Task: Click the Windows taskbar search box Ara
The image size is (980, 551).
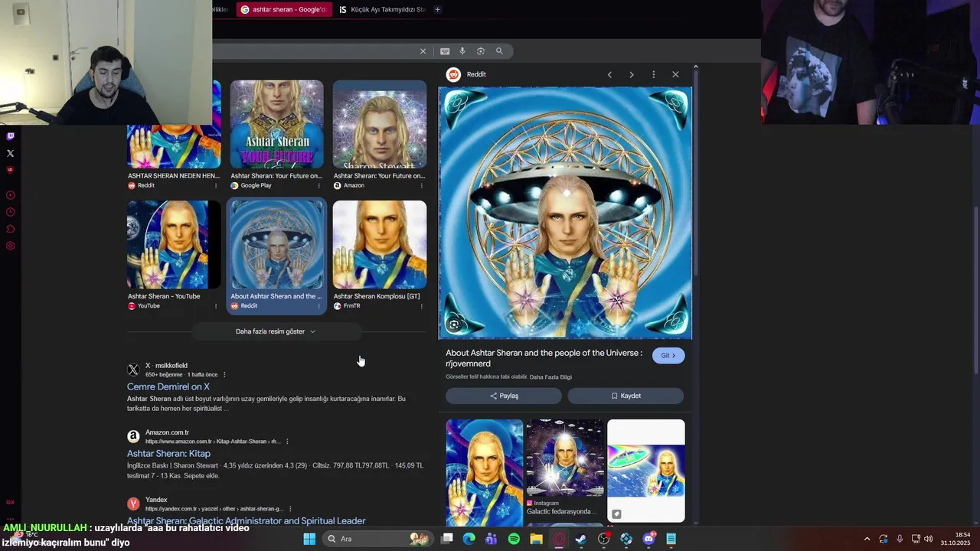Action: tap(377, 539)
